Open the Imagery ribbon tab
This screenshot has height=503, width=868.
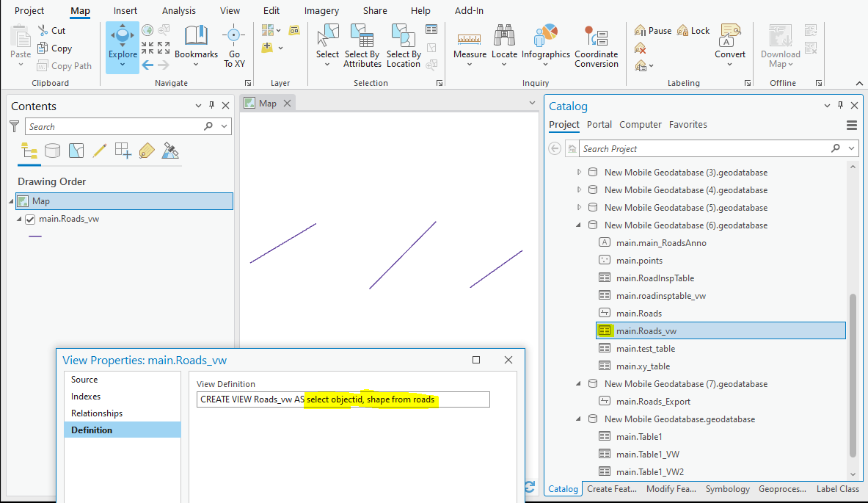[x=321, y=10]
